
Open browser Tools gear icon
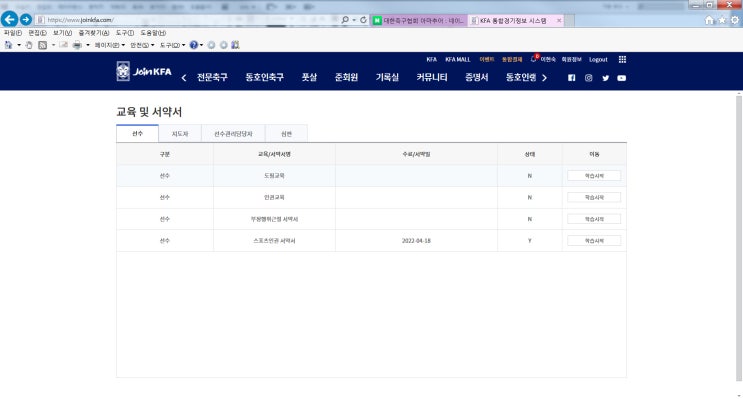point(734,20)
